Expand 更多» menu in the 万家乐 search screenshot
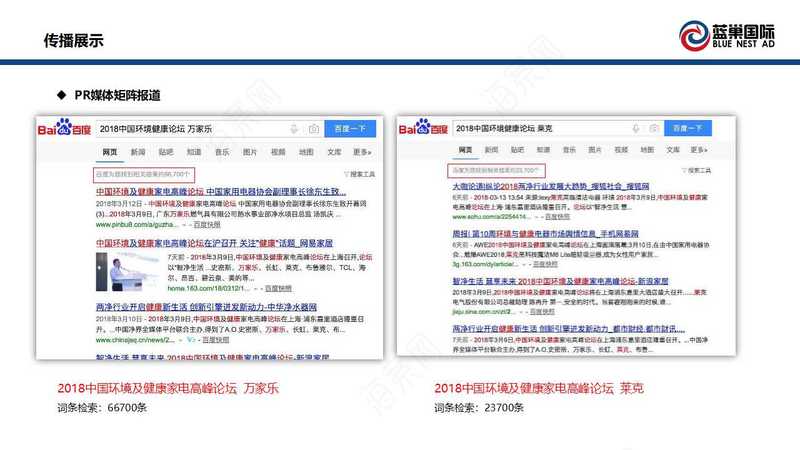Image resolution: width=800 pixels, height=450 pixels. (x=362, y=152)
